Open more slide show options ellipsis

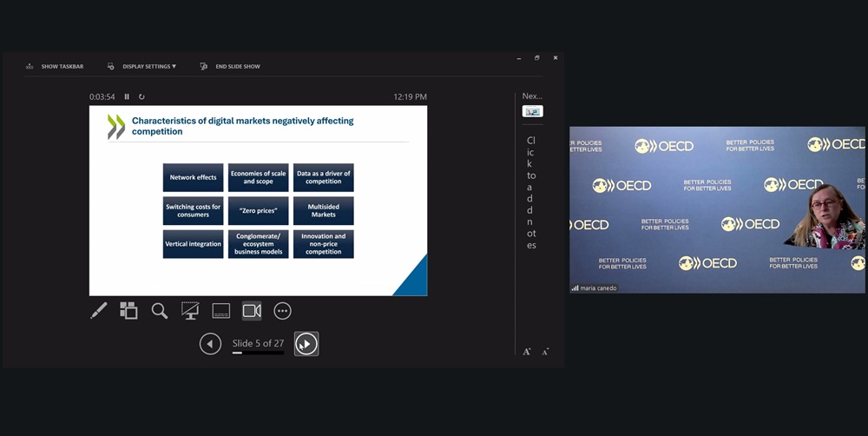pyautogui.click(x=282, y=311)
